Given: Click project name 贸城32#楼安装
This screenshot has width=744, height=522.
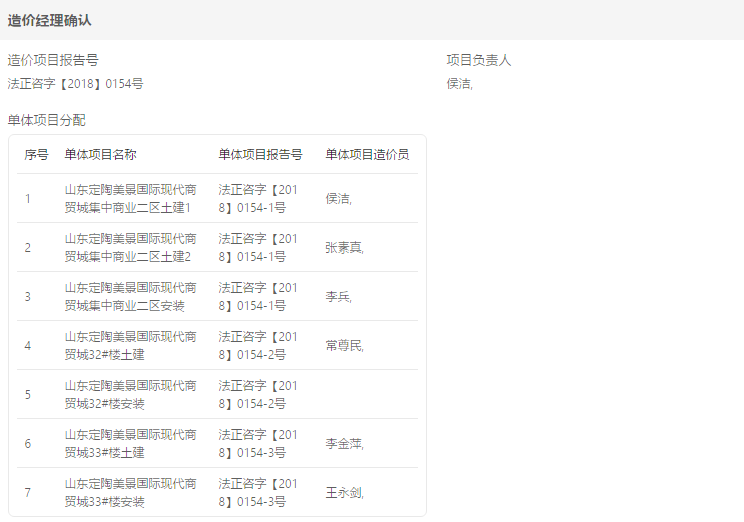Looking at the screenshot, I should pyautogui.click(x=130, y=394).
